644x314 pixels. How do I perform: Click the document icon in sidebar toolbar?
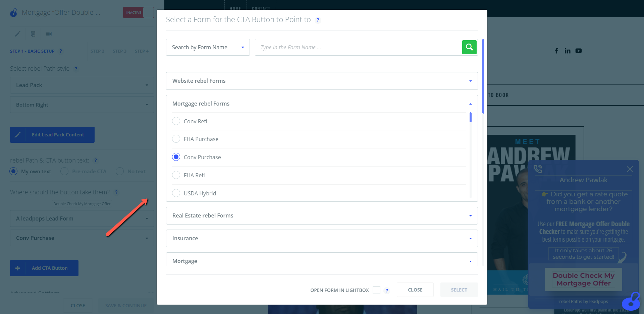[x=33, y=34]
